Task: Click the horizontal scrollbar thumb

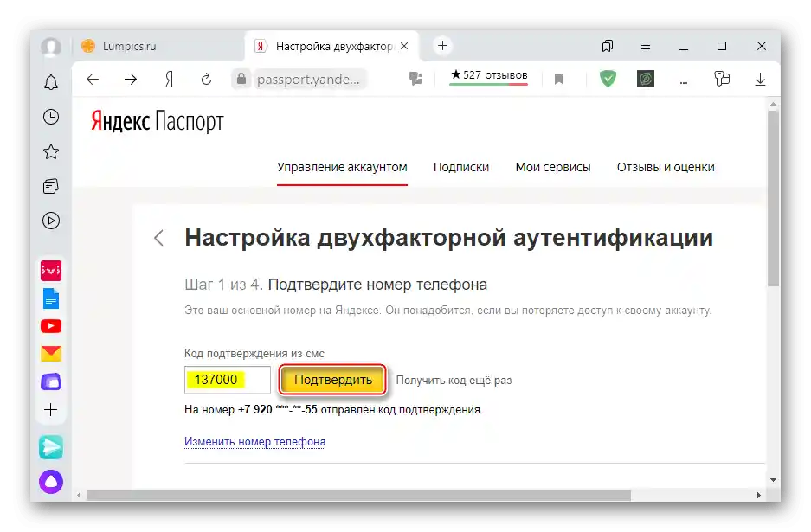Action: [x=358, y=495]
